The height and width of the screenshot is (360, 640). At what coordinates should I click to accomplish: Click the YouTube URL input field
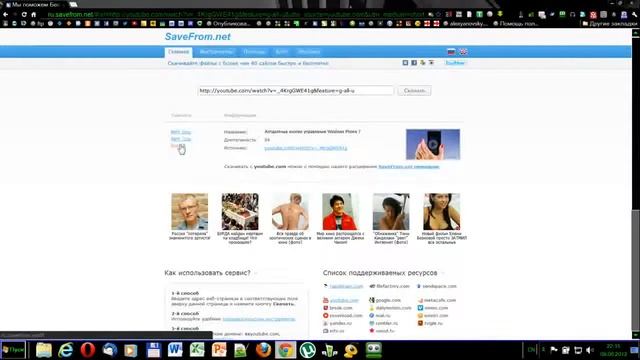point(296,91)
